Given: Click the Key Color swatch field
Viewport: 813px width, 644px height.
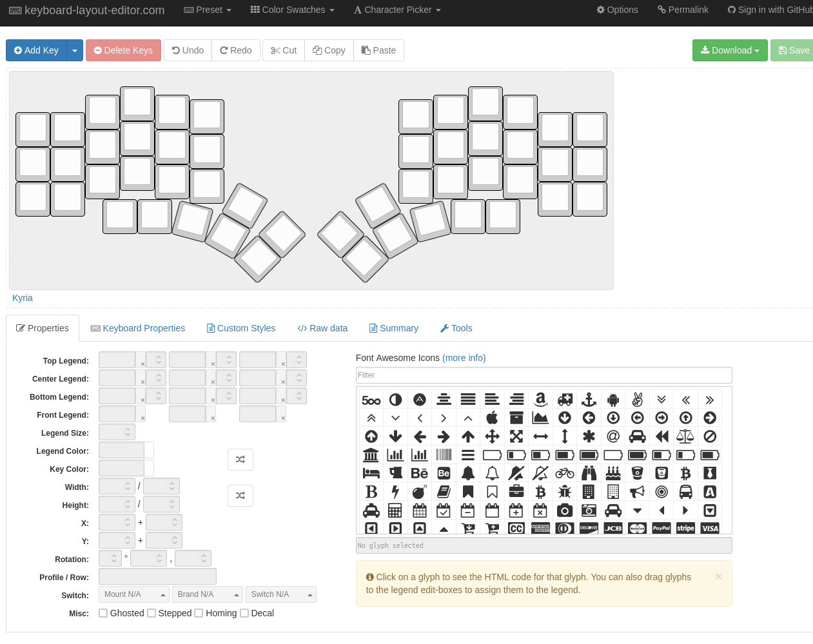Looking at the screenshot, I should click(x=122, y=468).
